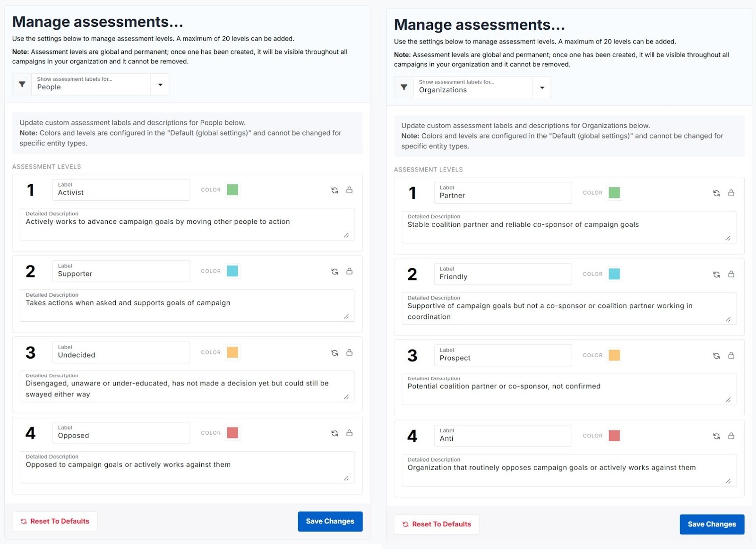Click Save Changes in Organizations panel
Viewport: 756px width, 549px height.
pyautogui.click(x=712, y=524)
